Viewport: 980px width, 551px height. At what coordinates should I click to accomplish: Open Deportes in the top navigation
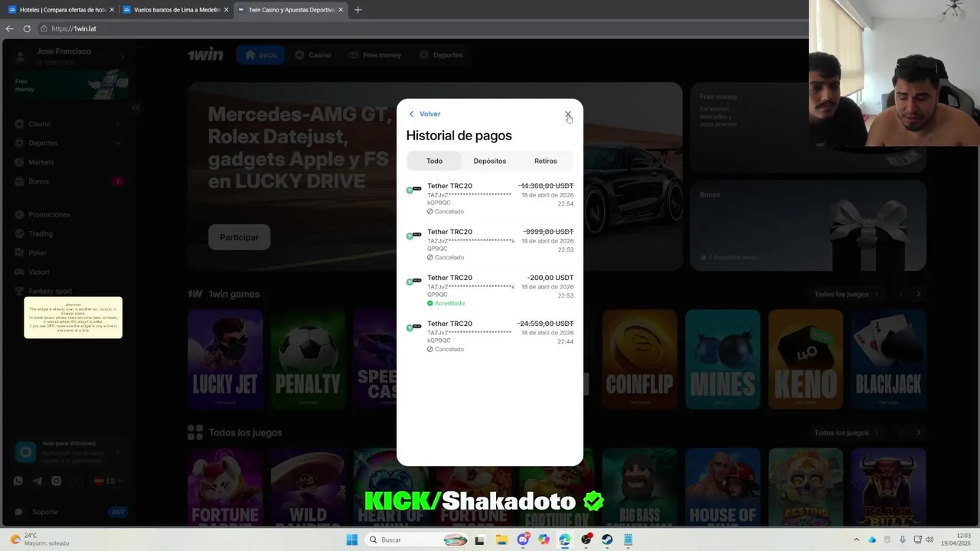[x=441, y=55]
